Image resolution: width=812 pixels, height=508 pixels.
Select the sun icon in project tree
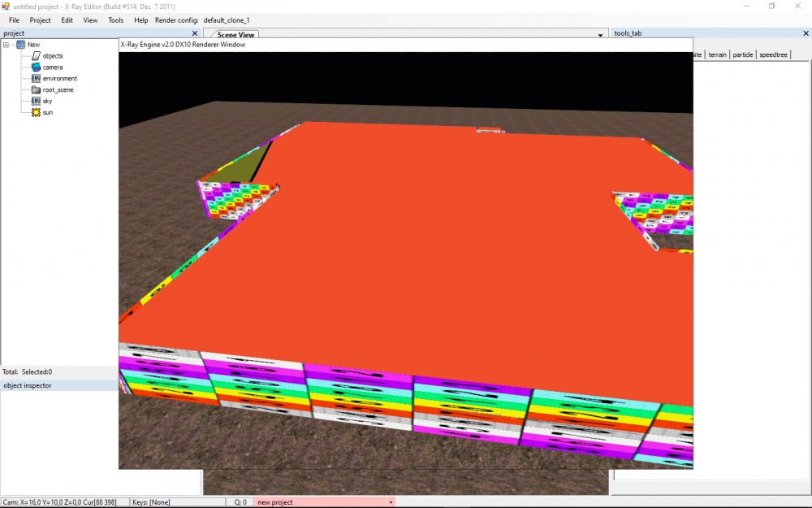(x=36, y=112)
